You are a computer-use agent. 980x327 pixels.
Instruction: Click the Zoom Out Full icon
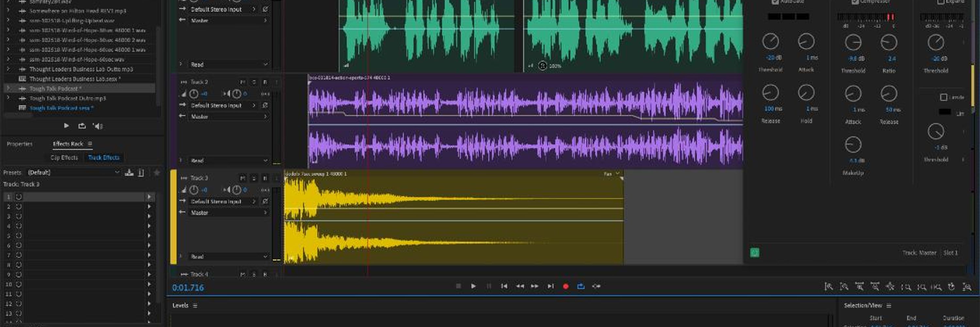[890, 287]
